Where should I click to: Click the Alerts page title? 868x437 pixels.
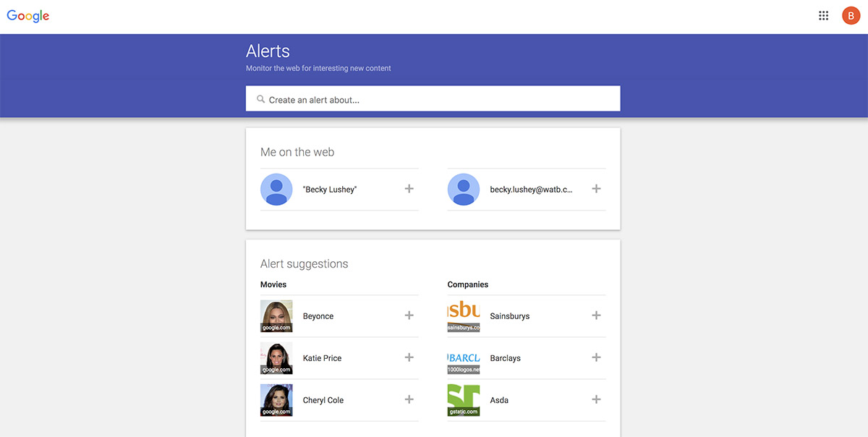click(x=268, y=51)
